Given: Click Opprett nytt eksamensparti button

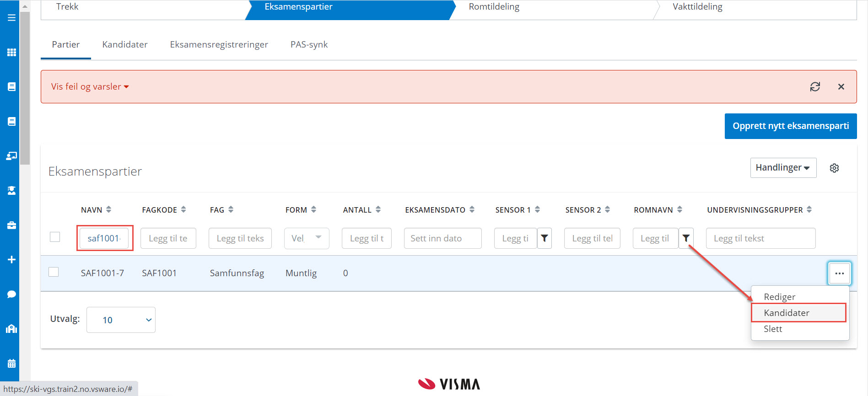Looking at the screenshot, I should point(791,126).
